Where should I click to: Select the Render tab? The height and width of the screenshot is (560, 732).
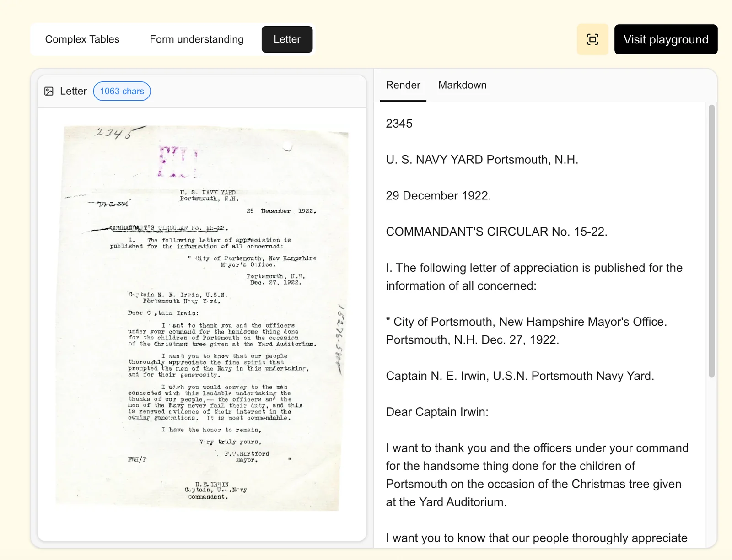tap(403, 85)
